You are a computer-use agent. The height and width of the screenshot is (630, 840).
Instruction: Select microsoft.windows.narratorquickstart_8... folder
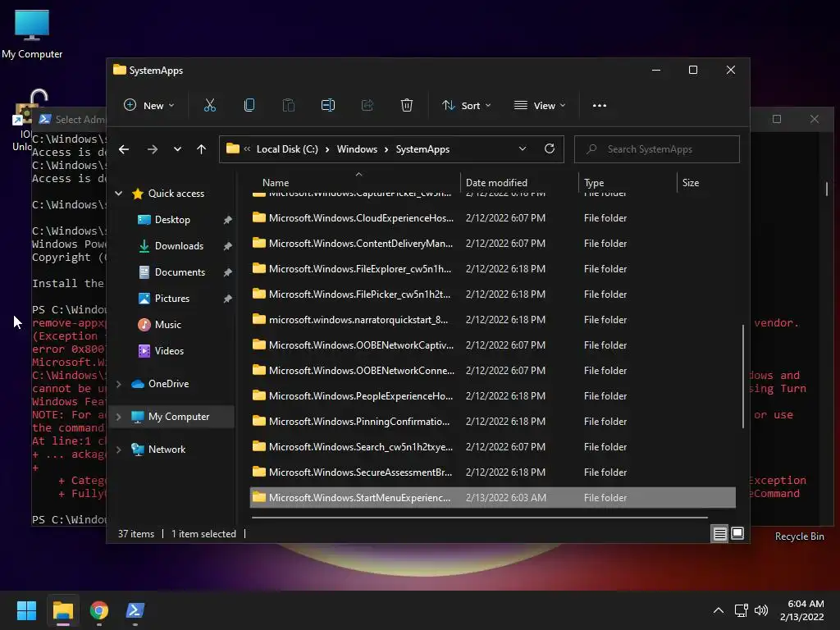[x=493, y=320]
